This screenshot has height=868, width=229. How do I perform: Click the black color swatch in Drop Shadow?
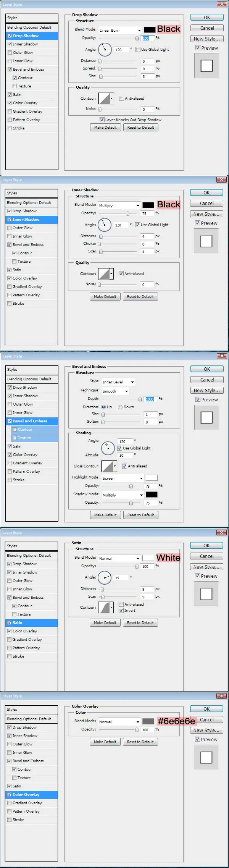point(150,30)
